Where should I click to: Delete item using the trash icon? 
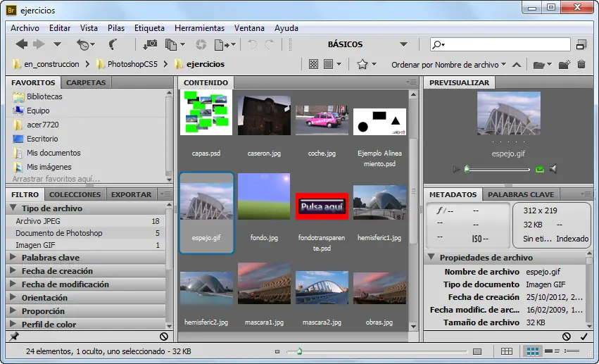pos(581,65)
